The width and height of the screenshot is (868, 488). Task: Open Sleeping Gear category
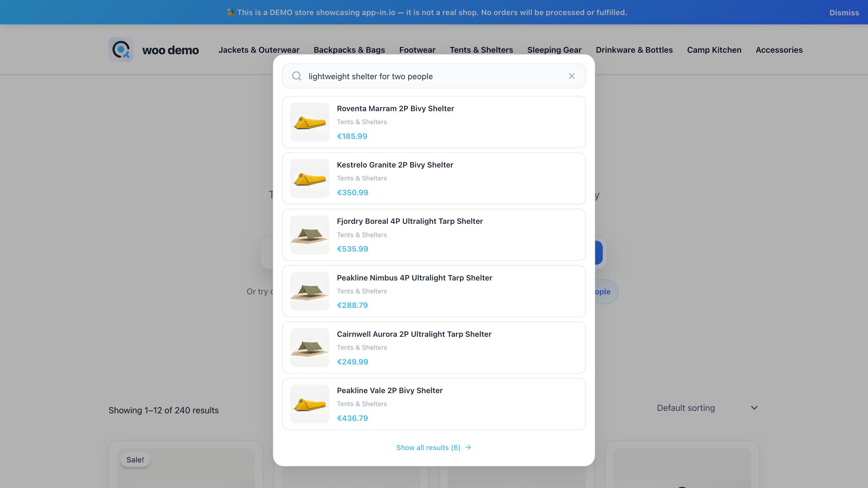click(x=554, y=50)
